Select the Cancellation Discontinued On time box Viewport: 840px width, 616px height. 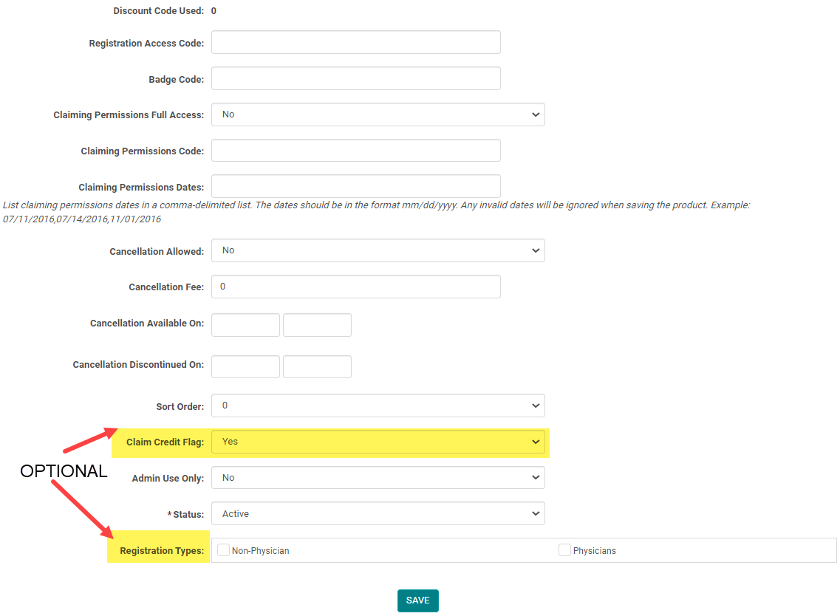pyautogui.click(x=317, y=367)
